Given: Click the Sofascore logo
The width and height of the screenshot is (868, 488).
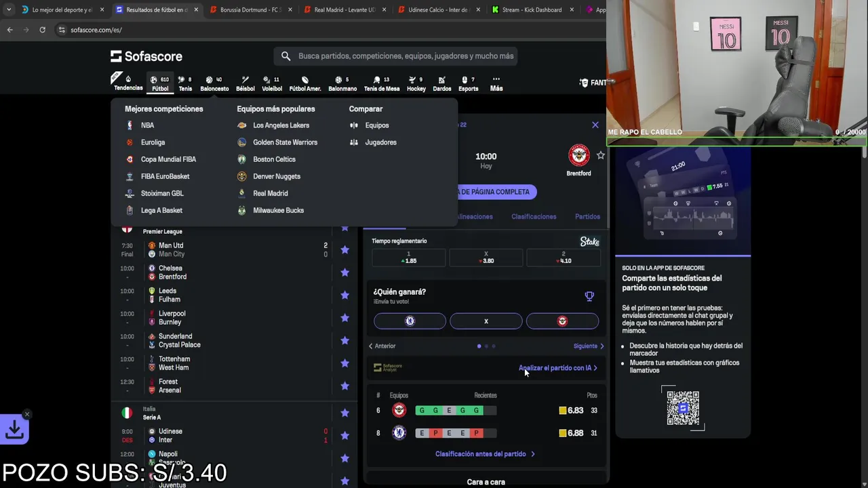Looking at the screenshot, I should 146,56.
